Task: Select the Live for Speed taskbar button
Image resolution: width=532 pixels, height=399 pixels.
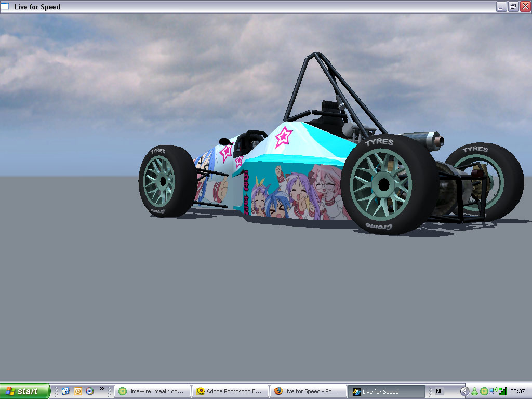Action: click(386, 392)
